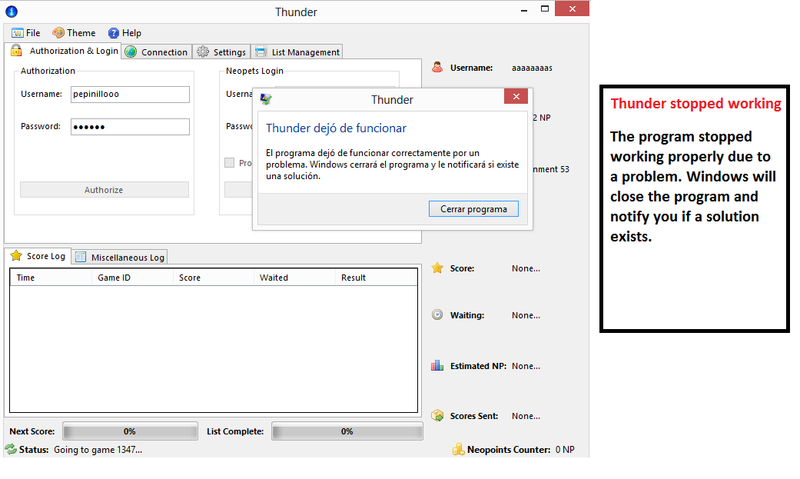Click the Authorization Username input field
800x479 pixels.
click(x=129, y=94)
